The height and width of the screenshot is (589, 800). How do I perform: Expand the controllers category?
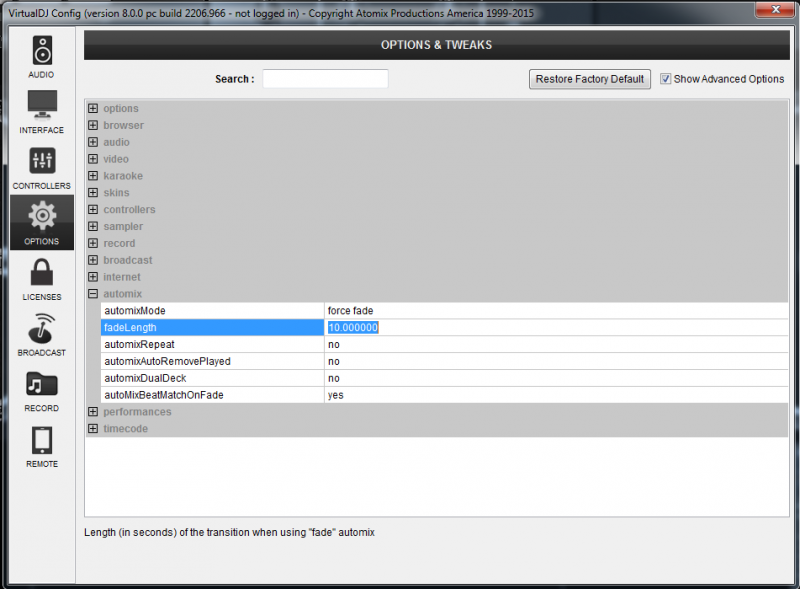tap(93, 209)
